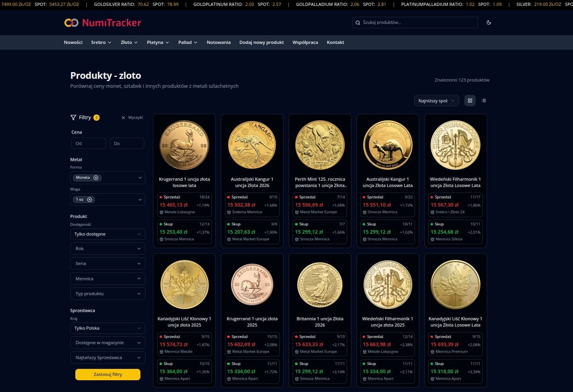Open the Złoto navigation menu
The width and height of the screenshot is (573, 392).
point(129,42)
